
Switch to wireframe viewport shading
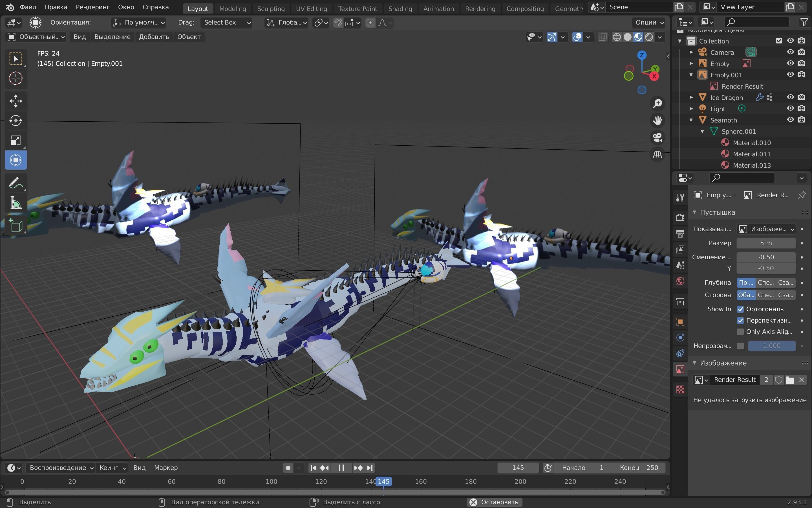pos(616,37)
